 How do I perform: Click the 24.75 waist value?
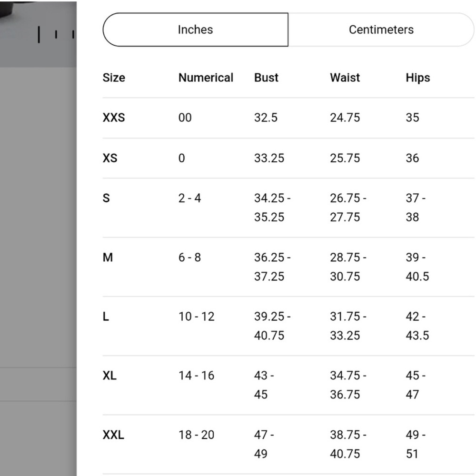(345, 118)
